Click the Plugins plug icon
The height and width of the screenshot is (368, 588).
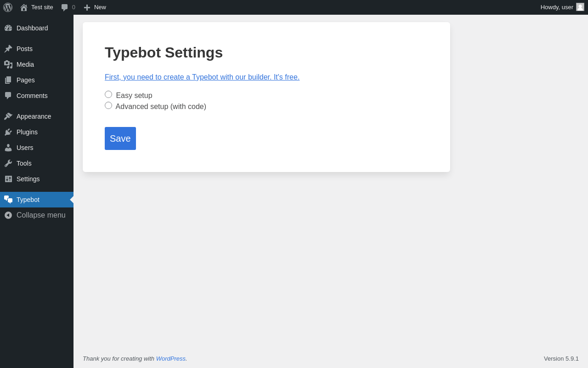coord(8,132)
